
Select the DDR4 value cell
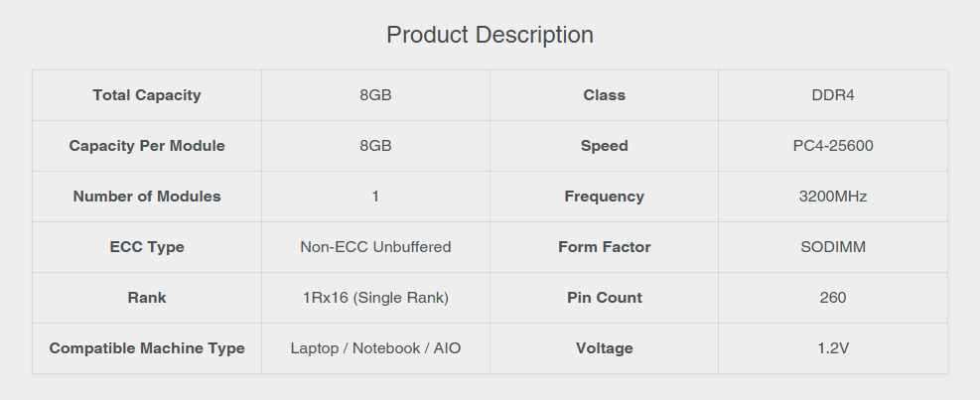(x=833, y=95)
